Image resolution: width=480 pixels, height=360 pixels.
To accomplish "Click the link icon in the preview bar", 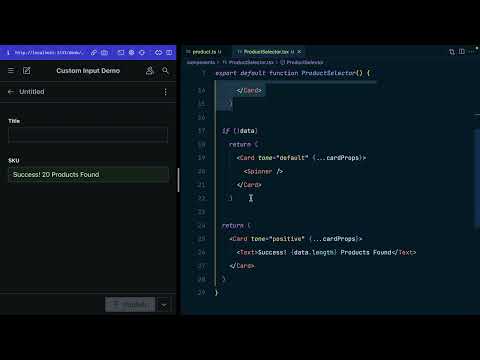I will [94, 53].
